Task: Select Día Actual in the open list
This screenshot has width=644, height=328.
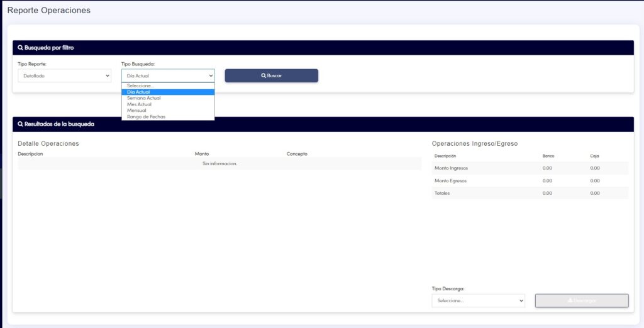Action: [168, 92]
